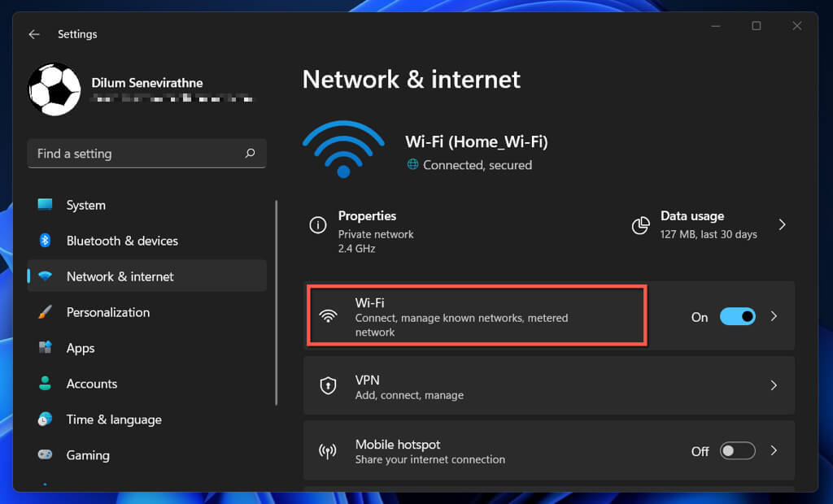The height and width of the screenshot is (504, 833).
Task: Open the System settings icon
Action: [x=46, y=205]
